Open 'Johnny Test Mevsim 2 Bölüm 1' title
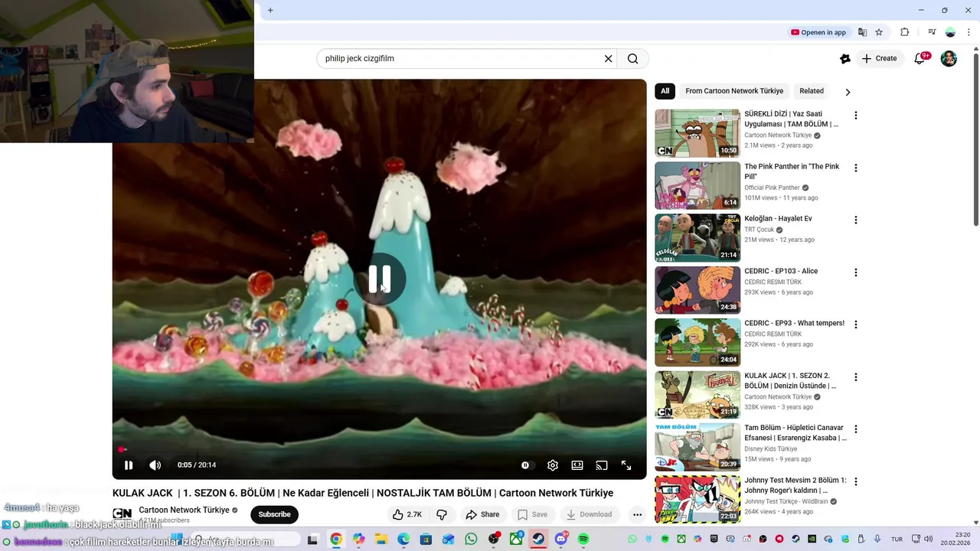 point(795,485)
